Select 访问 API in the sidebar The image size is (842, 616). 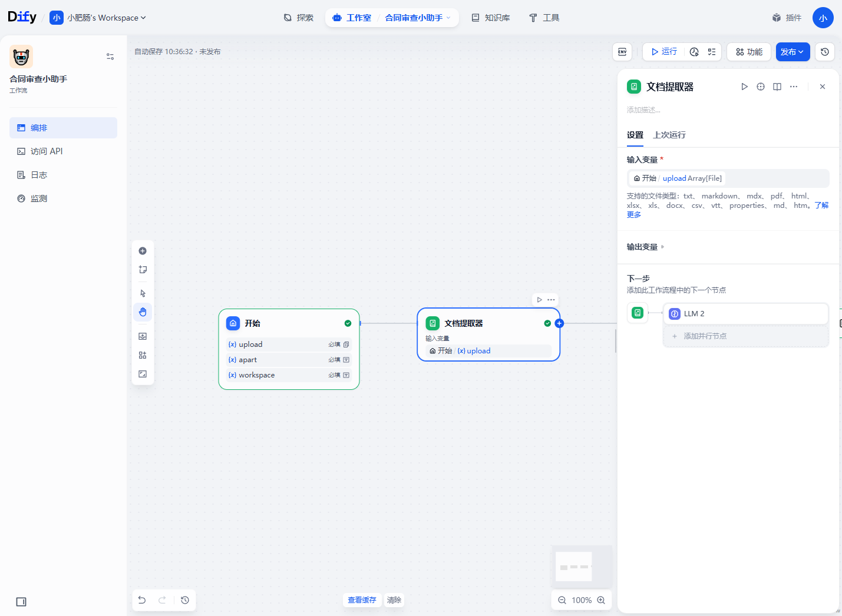click(63, 151)
